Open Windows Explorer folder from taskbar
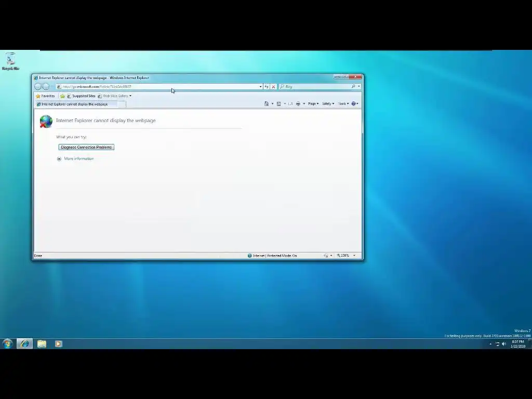The height and width of the screenshot is (399, 532). [42, 344]
